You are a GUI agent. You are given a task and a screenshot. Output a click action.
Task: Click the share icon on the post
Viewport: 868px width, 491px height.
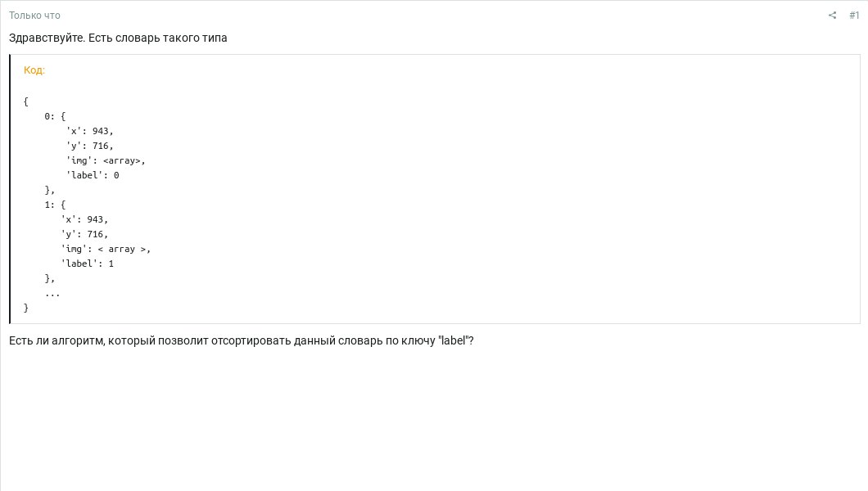pyautogui.click(x=832, y=15)
